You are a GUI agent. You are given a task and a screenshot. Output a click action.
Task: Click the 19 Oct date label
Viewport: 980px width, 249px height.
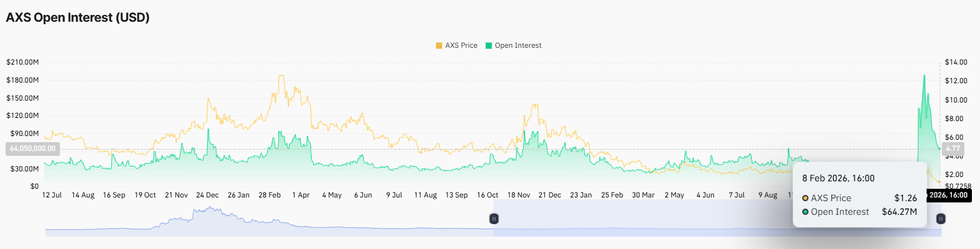[x=145, y=195]
